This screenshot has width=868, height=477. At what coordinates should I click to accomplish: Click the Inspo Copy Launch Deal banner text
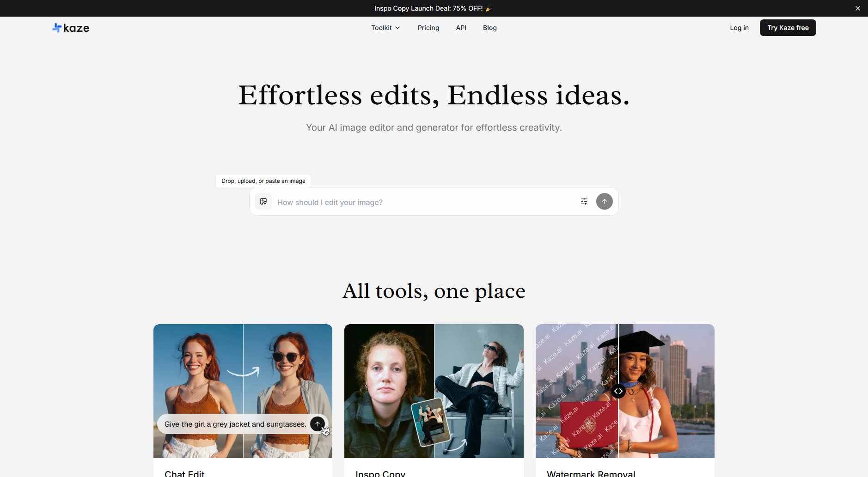(x=428, y=8)
